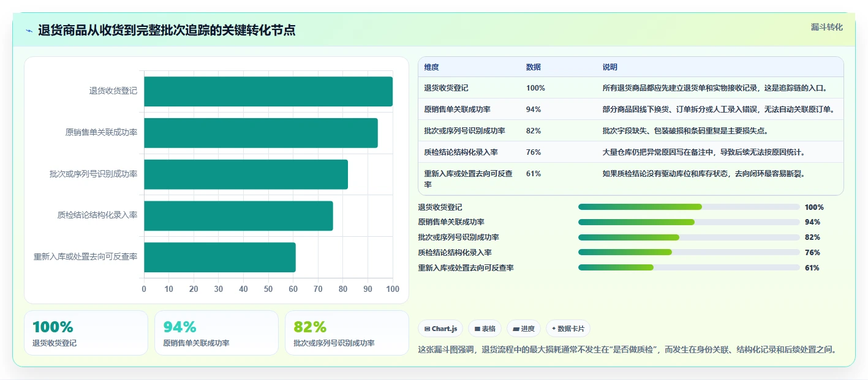Open the 100% 退货收货登记 stat card
The image size is (868, 380).
coord(86,333)
